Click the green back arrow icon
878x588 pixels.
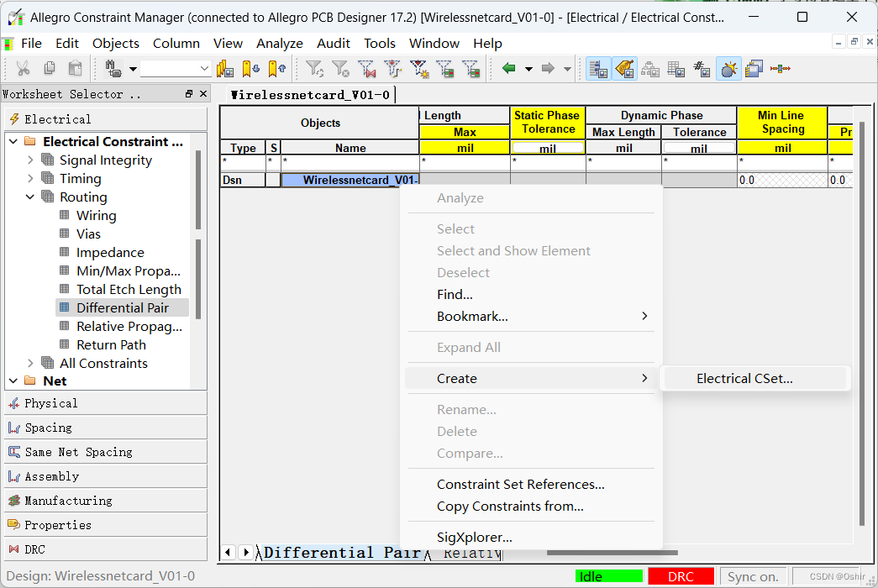pos(508,69)
